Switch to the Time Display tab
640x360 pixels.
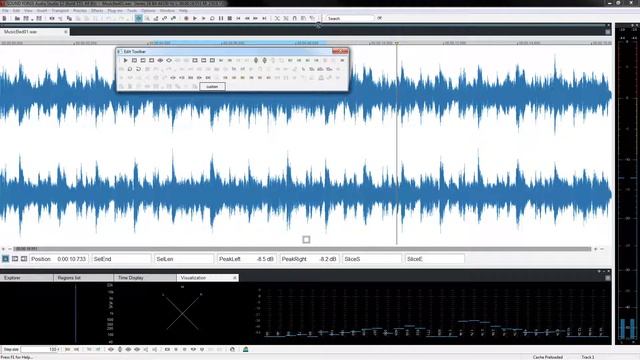[145, 278]
